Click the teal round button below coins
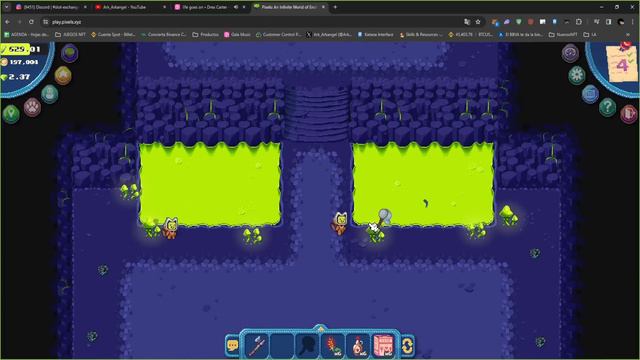Screen dimensions: 640x360 click(x=50, y=94)
